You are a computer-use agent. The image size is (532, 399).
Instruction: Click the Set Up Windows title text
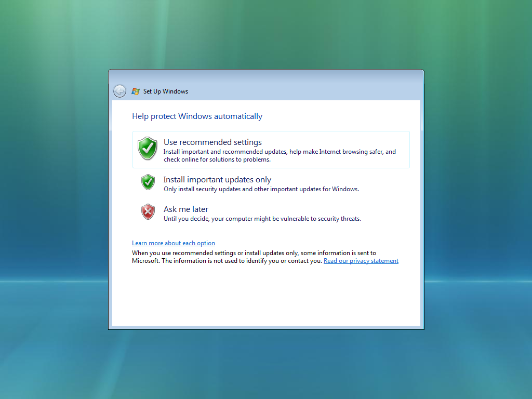pyautogui.click(x=166, y=91)
